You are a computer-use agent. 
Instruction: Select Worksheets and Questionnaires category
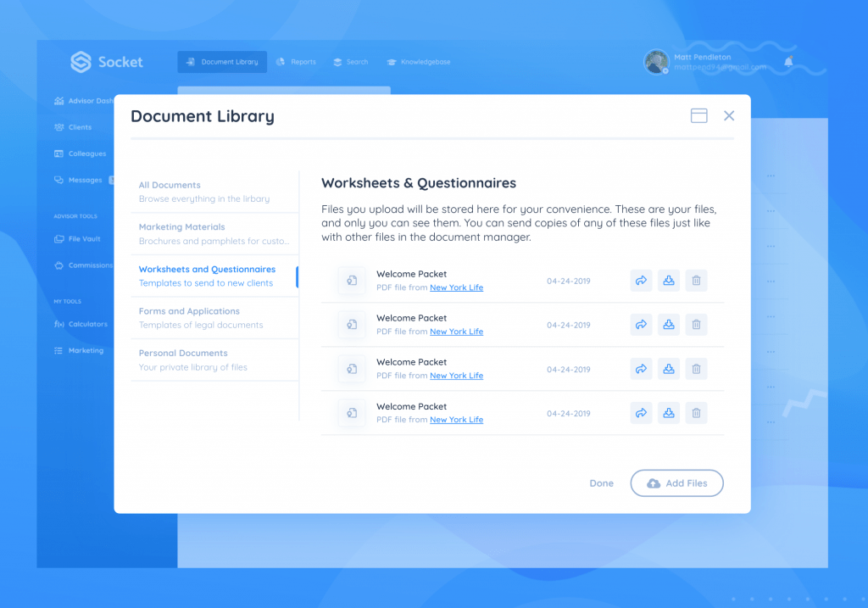pyautogui.click(x=214, y=276)
